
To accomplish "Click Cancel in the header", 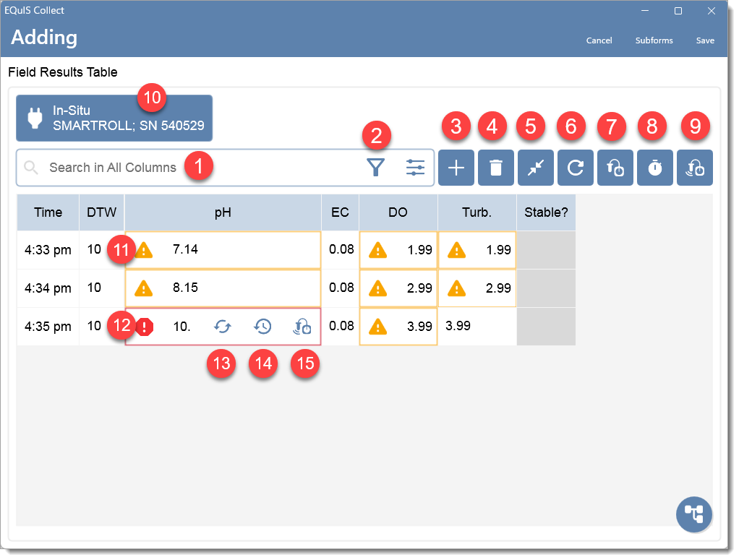I will (599, 40).
